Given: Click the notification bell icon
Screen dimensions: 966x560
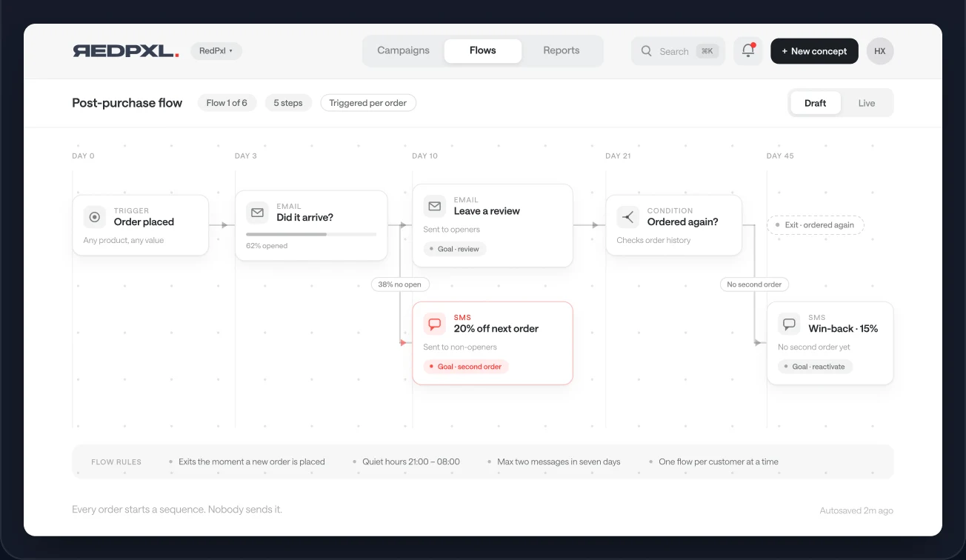Looking at the screenshot, I should (748, 51).
